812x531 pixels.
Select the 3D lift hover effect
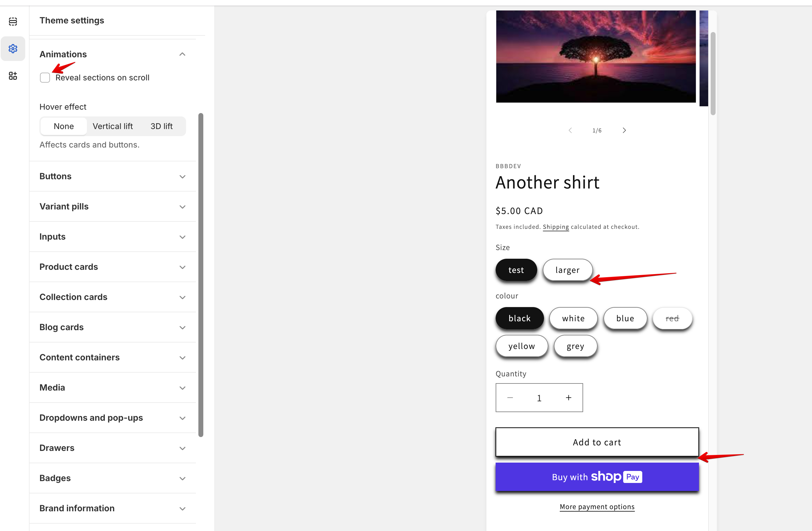pos(161,126)
